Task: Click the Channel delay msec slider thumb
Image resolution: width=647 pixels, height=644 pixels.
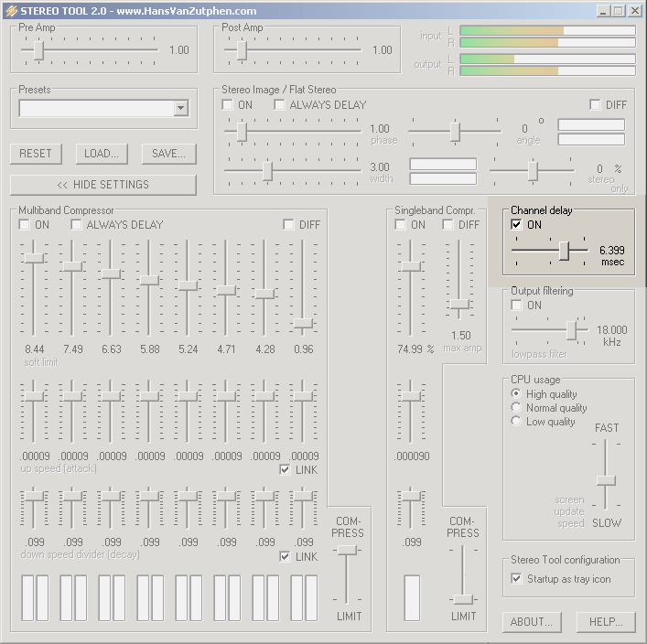Action: click(x=564, y=251)
